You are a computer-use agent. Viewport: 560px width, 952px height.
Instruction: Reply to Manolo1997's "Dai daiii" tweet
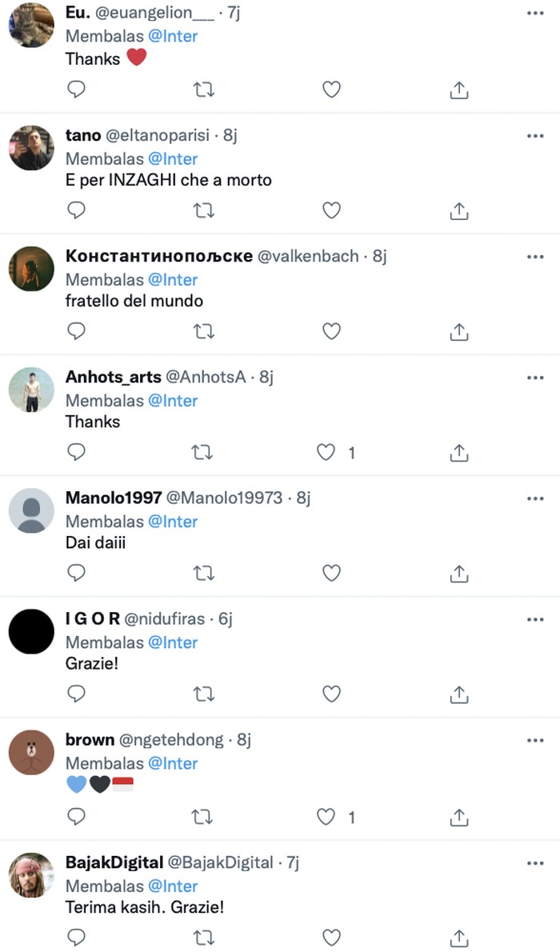coord(76,573)
